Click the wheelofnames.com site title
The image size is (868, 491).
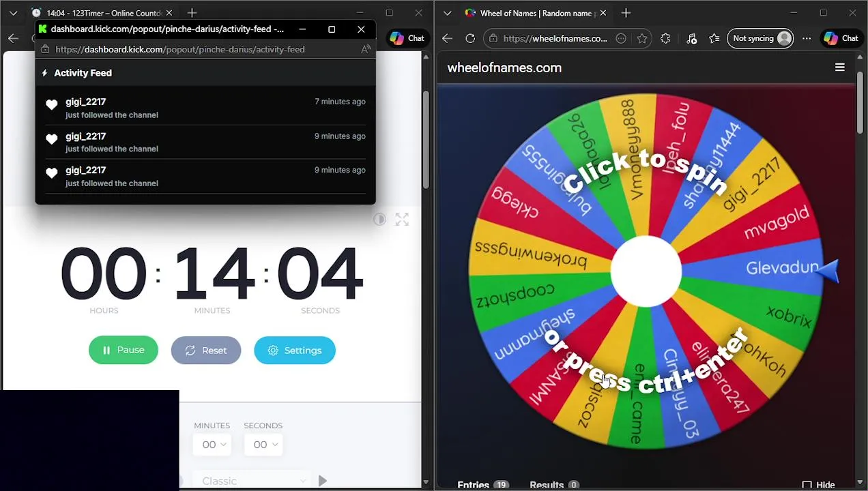504,68
